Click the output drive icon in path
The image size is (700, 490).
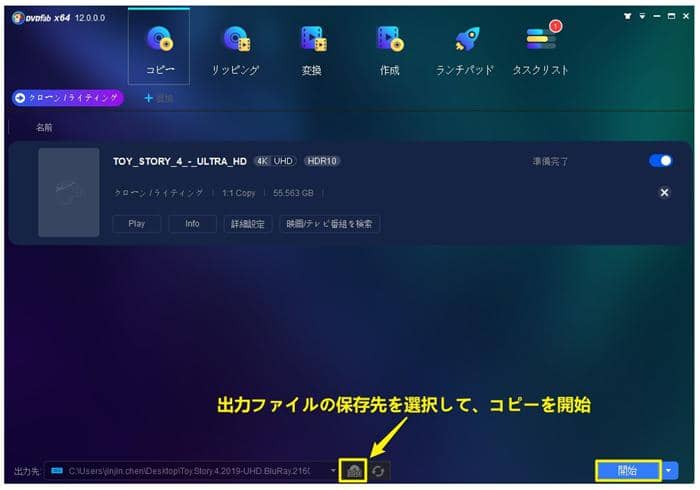57,470
